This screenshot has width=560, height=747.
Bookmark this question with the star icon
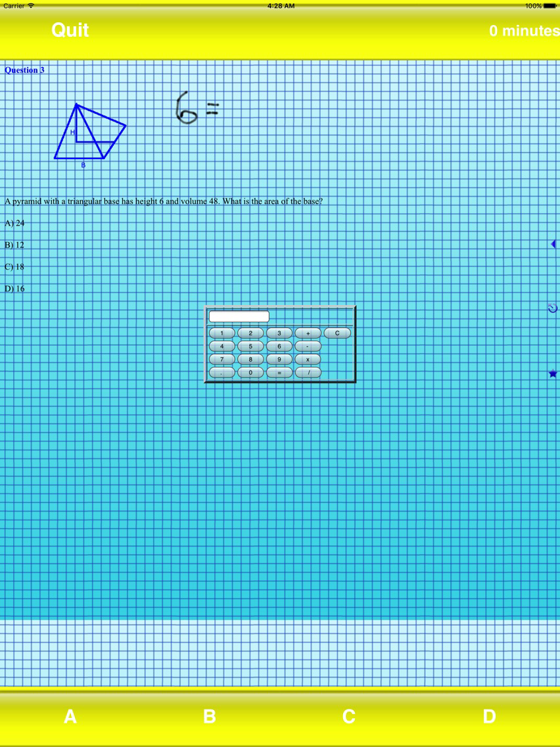coord(553,373)
